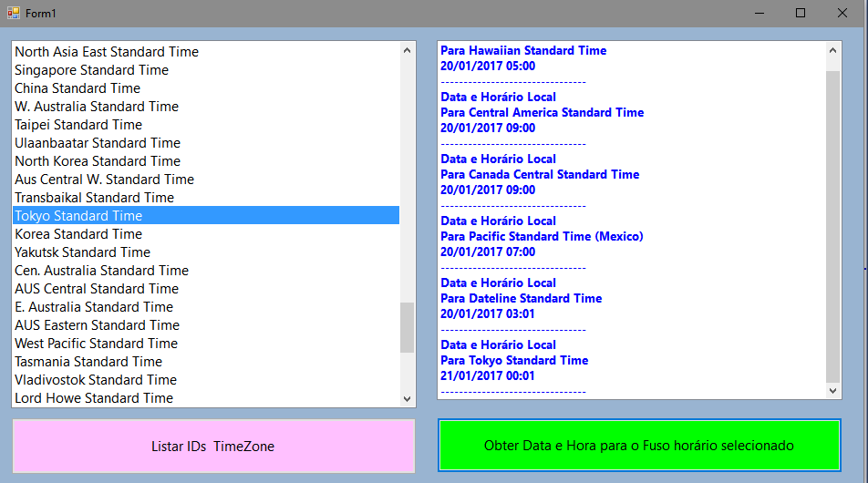Image resolution: width=868 pixels, height=483 pixels.
Task: Select Ulaanbaatar Standard Time
Action: coord(206,143)
